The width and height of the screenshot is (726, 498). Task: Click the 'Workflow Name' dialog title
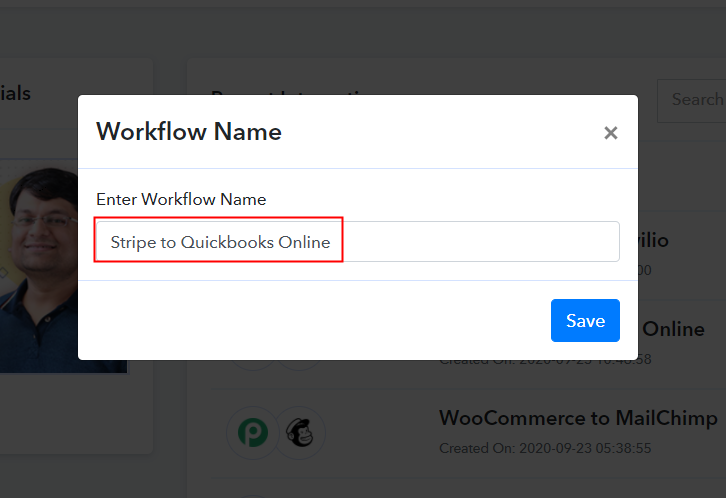pyautogui.click(x=189, y=131)
